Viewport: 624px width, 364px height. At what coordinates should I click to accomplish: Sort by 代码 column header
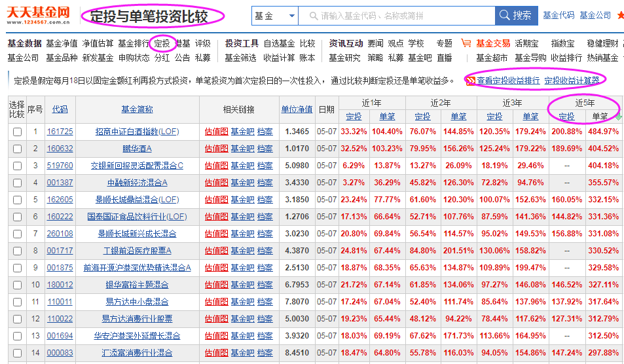click(60, 109)
